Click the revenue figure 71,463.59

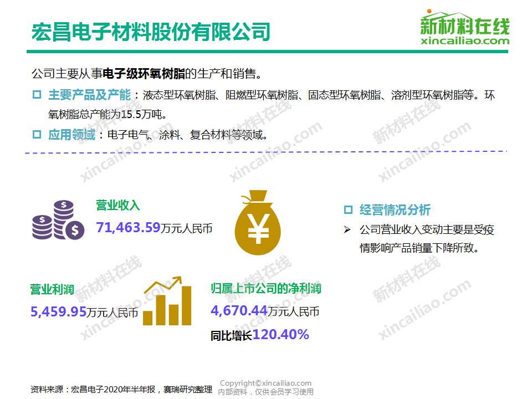(x=128, y=227)
